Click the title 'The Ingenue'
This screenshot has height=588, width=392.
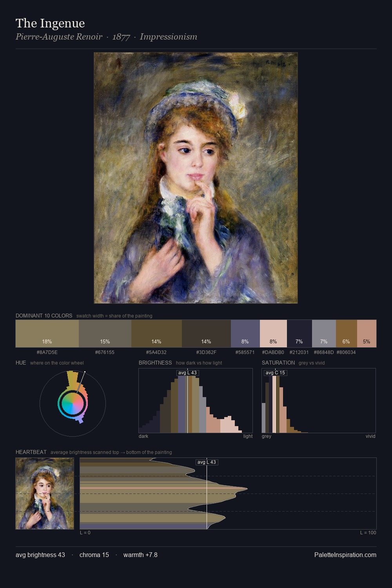click(x=50, y=24)
